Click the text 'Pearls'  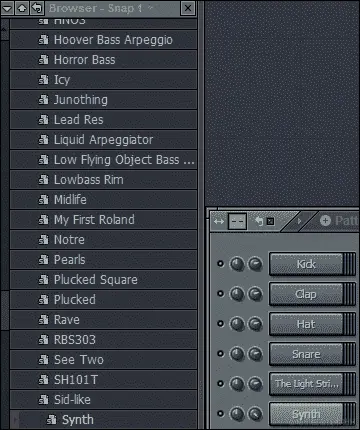click(70, 260)
